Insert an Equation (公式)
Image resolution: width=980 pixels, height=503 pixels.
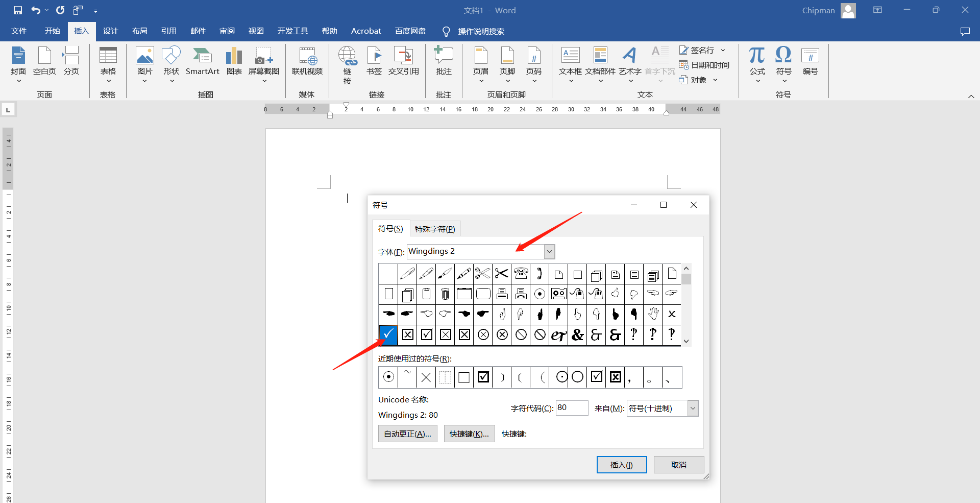(757, 65)
